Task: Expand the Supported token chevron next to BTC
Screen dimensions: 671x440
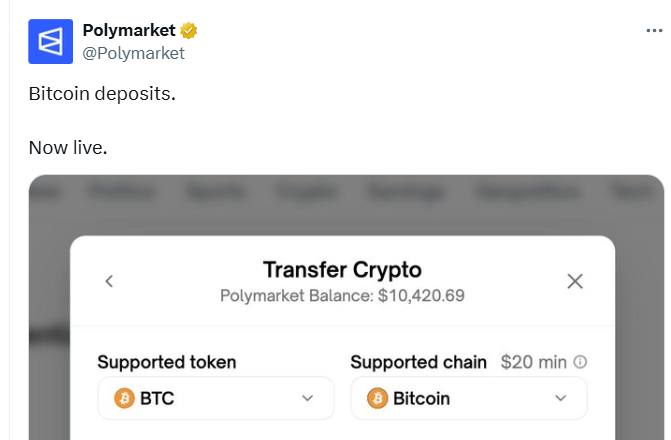Action: coord(307,398)
